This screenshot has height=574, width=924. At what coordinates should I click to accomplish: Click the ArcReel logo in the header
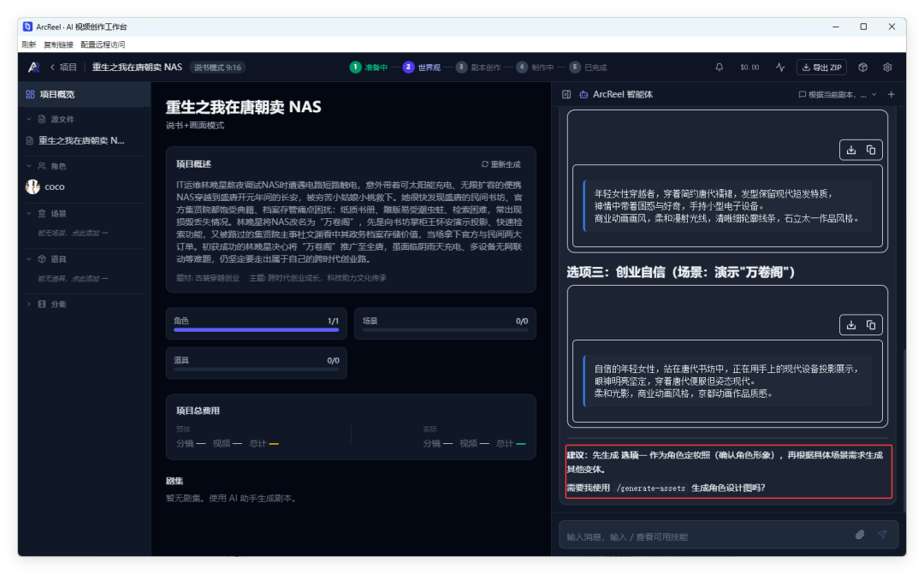tap(33, 68)
